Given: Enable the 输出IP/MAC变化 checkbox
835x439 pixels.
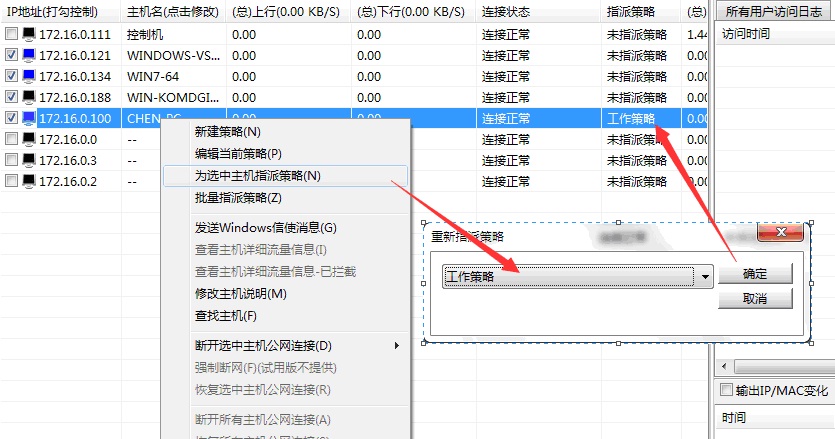Looking at the screenshot, I should 727,390.
